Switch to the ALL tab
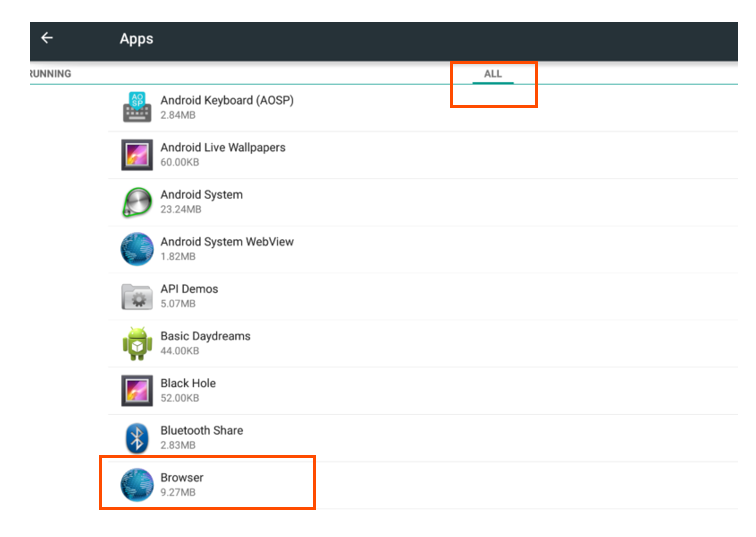Image resolution: width=756 pixels, height=537 pixels. [x=493, y=74]
